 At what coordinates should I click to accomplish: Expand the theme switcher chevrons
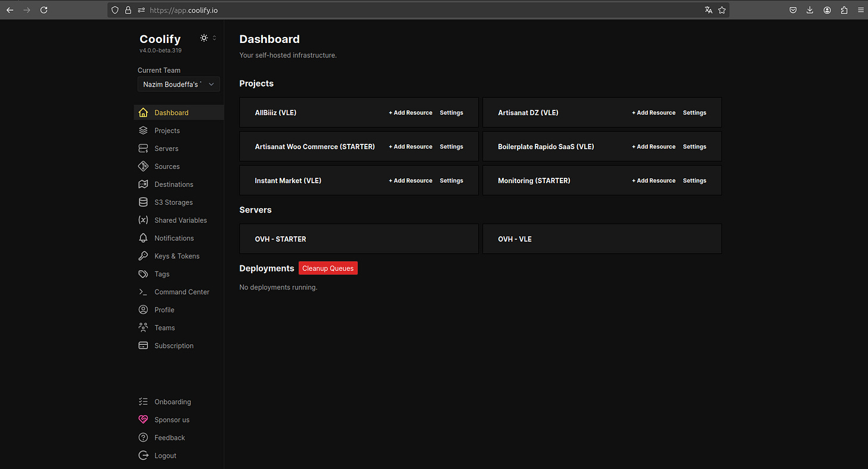[x=215, y=38]
